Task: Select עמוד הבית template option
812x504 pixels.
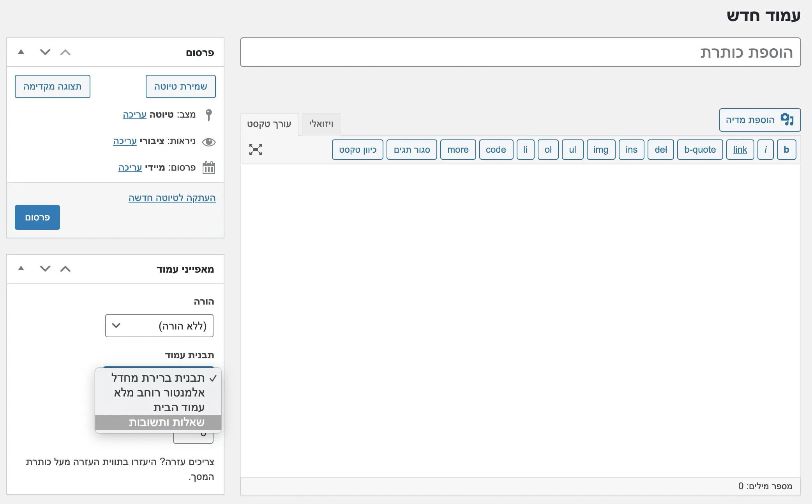Action: pyautogui.click(x=158, y=407)
